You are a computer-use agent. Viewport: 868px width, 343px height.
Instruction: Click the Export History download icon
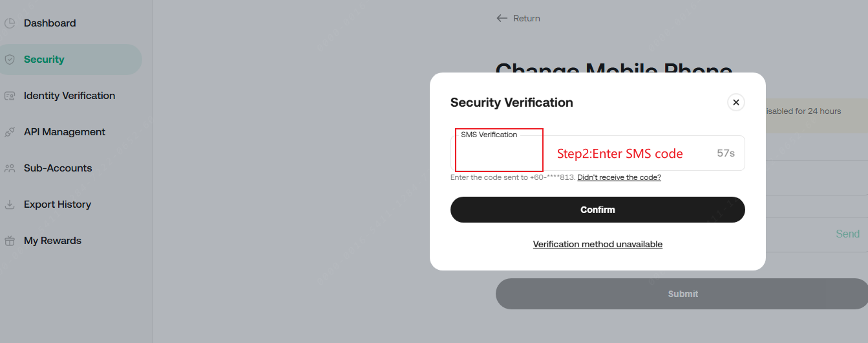click(9, 205)
